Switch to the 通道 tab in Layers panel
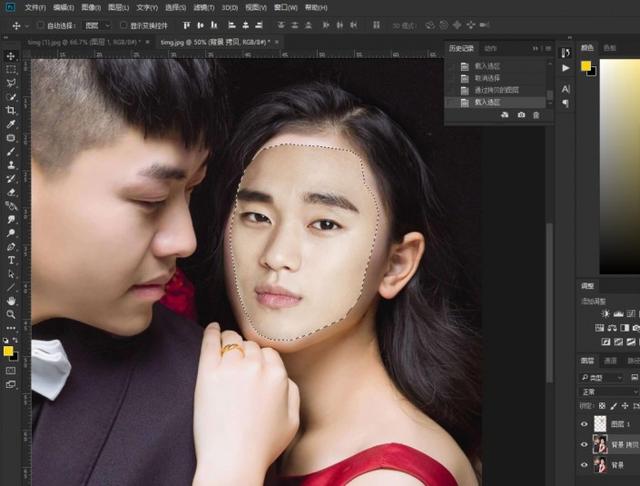This screenshot has height=486, width=640. [x=610, y=361]
